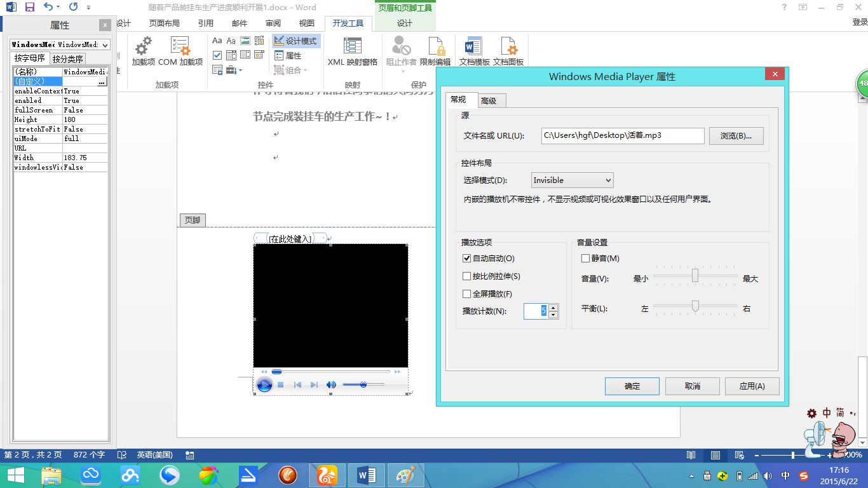Viewport: 868px width, 488px height.
Task: Click the 平衡 balance slider thumb
Action: point(695,306)
